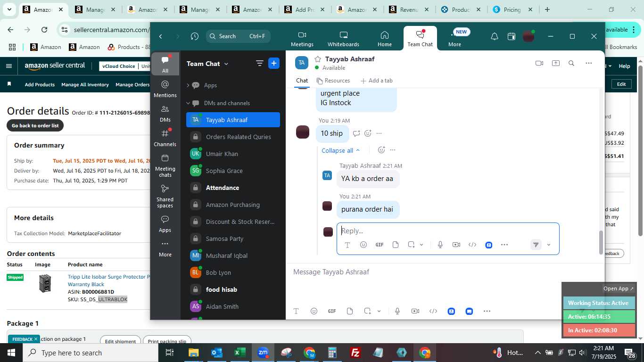644x362 pixels.
Task: Open Channels in the Zoom sidebar
Action: pos(165,138)
